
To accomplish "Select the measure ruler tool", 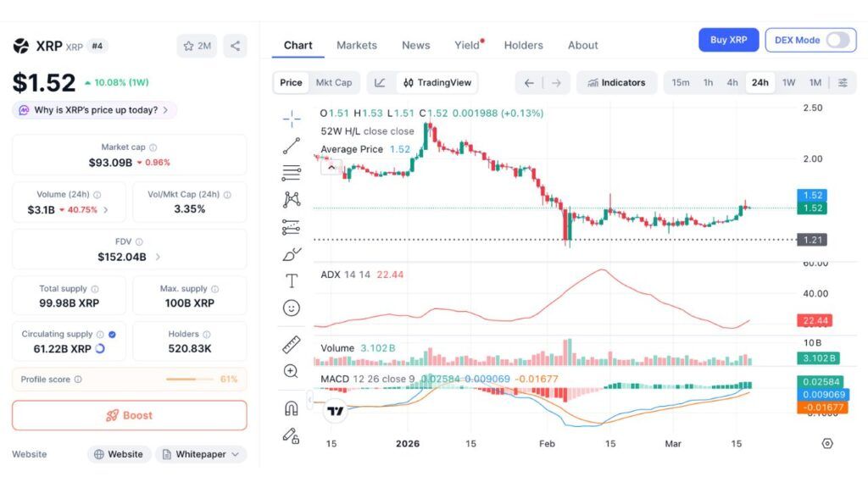I will (292, 344).
